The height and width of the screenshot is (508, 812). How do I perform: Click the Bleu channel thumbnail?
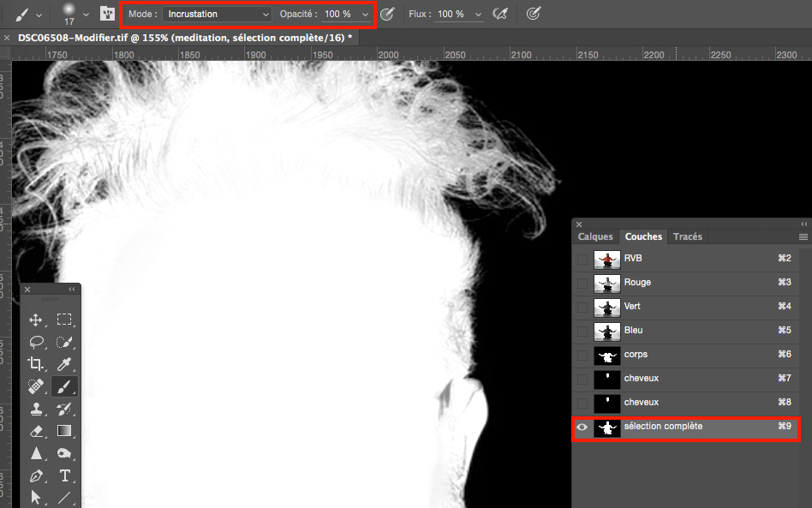click(607, 331)
